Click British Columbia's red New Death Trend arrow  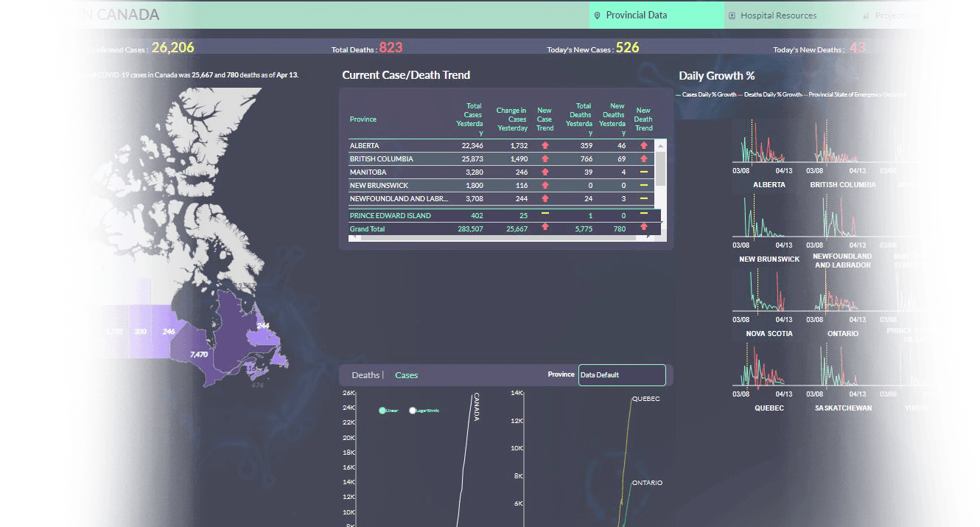tap(644, 159)
